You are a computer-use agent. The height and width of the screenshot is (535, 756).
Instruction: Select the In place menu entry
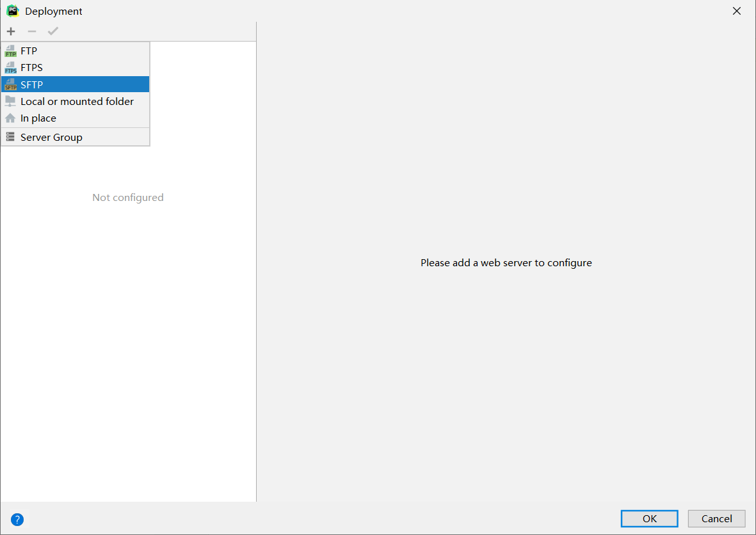click(75, 118)
